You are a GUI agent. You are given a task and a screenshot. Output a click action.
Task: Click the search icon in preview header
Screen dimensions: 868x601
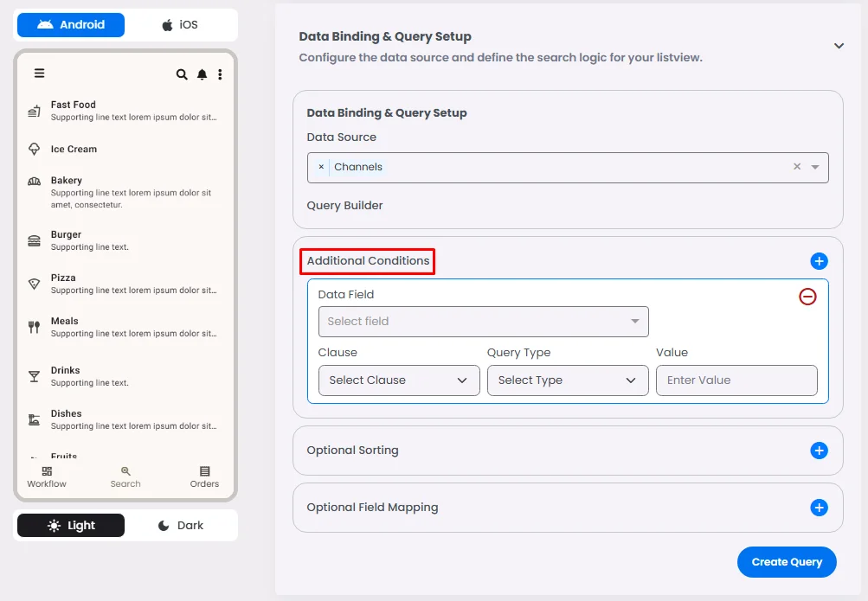point(182,74)
